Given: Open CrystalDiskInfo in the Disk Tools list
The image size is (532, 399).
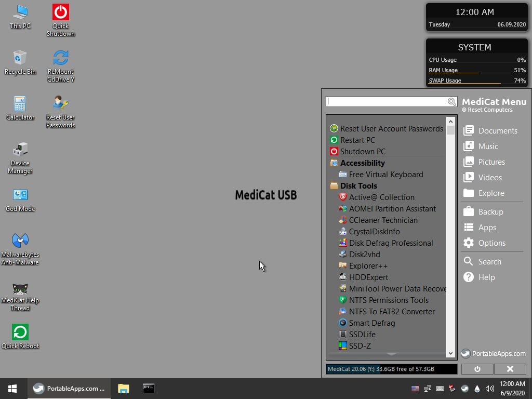Looking at the screenshot, I should (369, 231).
